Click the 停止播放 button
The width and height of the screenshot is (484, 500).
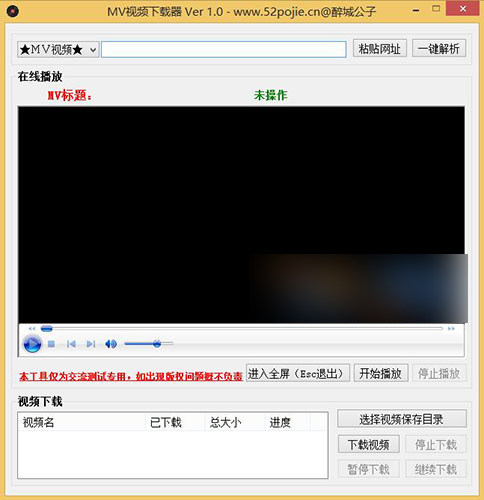coord(439,373)
